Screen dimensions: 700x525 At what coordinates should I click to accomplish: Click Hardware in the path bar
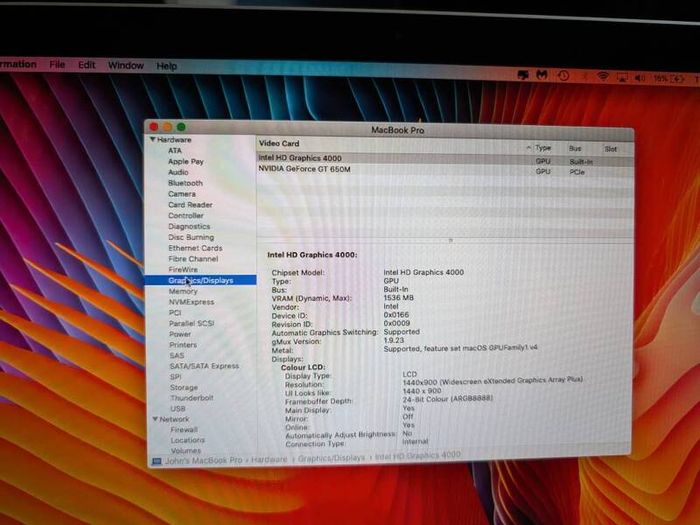(269, 459)
